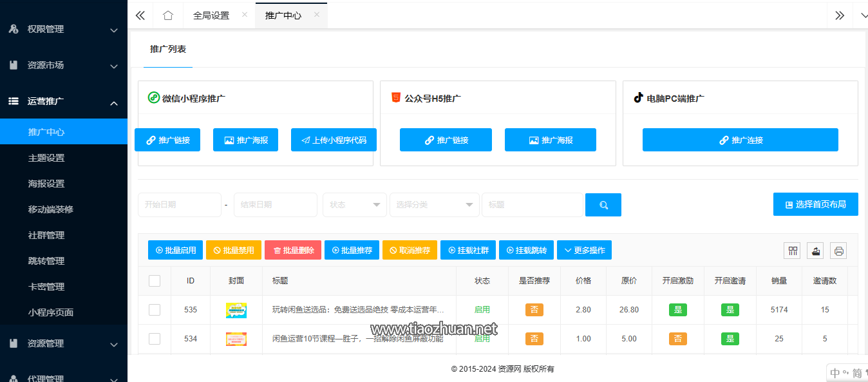Tick the select-all header checkbox
The height and width of the screenshot is (382, 868).
[x=155, y=281]
